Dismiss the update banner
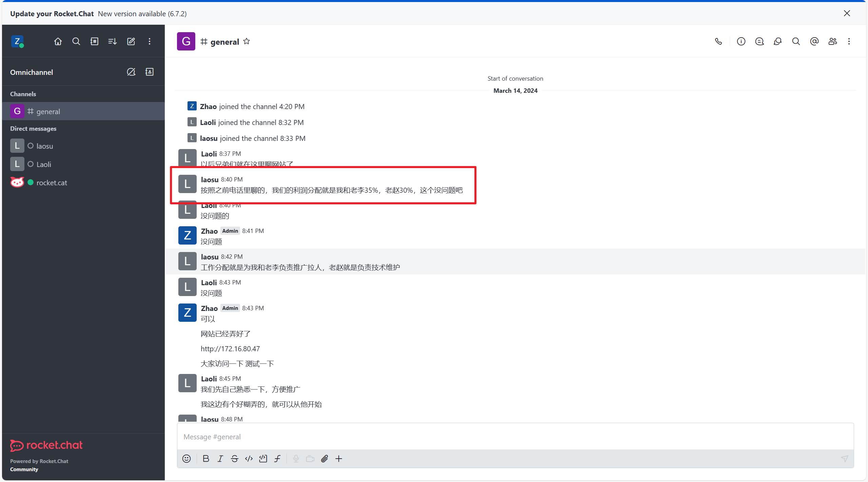 click(847, 13)
